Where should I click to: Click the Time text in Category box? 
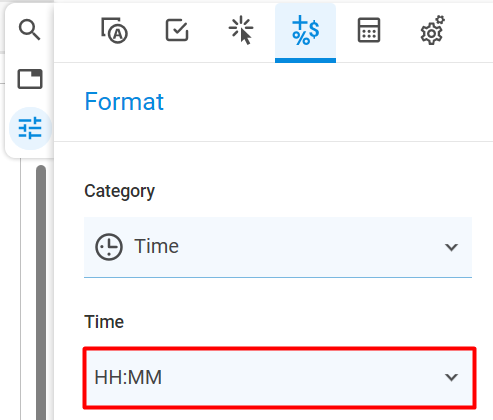click(x=156, y=246)
